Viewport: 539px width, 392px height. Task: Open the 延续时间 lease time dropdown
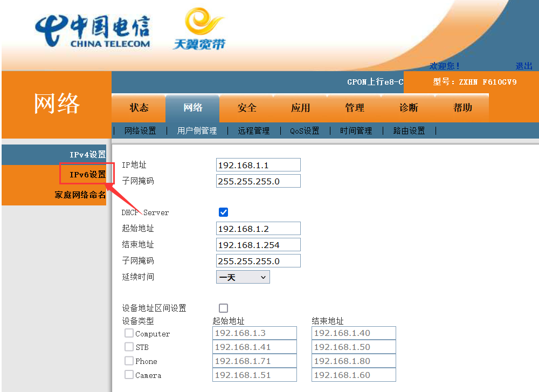(243, 277)
